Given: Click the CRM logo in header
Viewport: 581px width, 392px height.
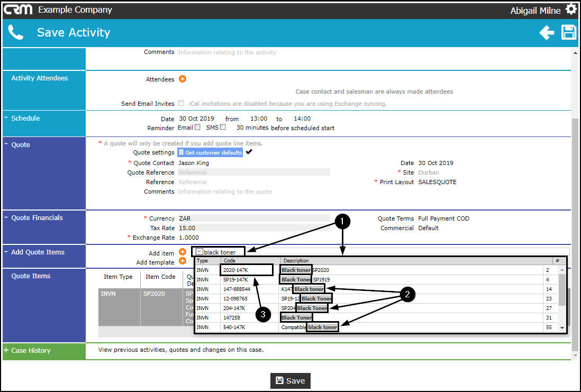Looking at the screenshot, I should pyautogui.click(x=18, y=10).
